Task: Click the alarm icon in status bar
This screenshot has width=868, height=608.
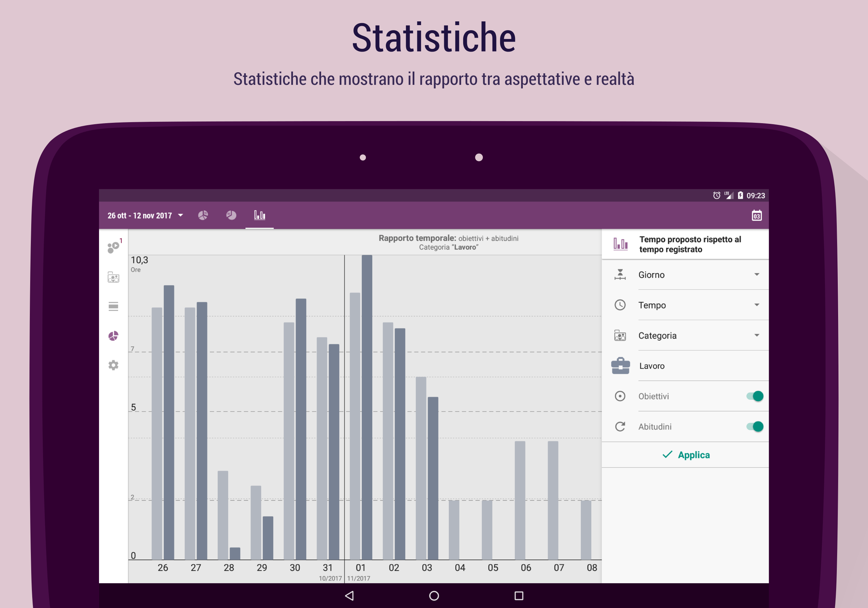Action: [x=716, y=195]
